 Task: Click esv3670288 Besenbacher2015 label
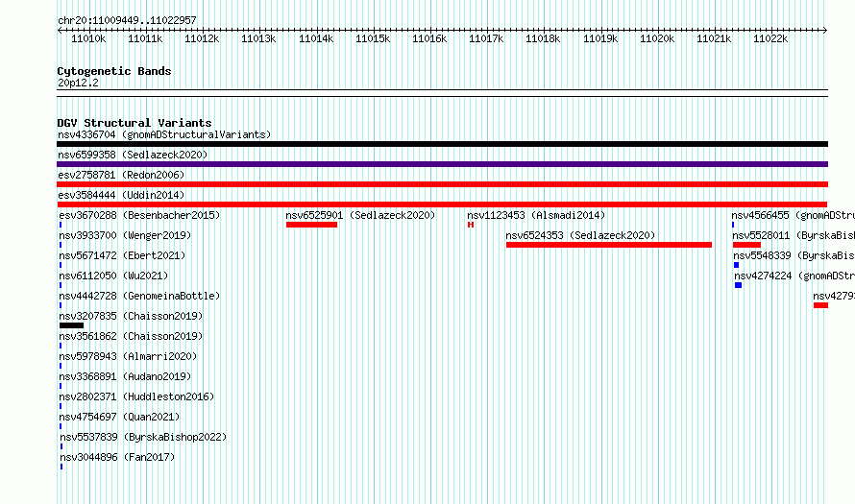(139, 215)
